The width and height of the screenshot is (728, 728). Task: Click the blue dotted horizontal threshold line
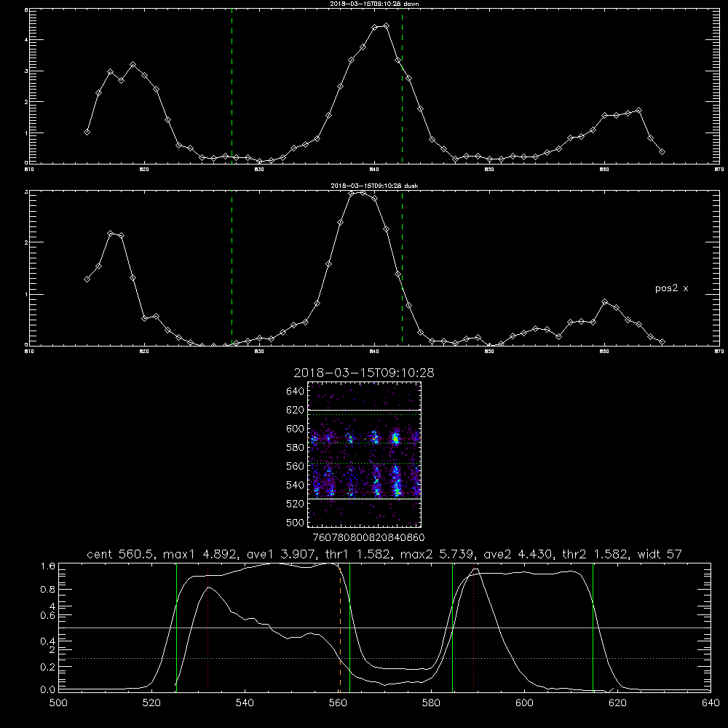pyautogui.click(x=384, y=658)
